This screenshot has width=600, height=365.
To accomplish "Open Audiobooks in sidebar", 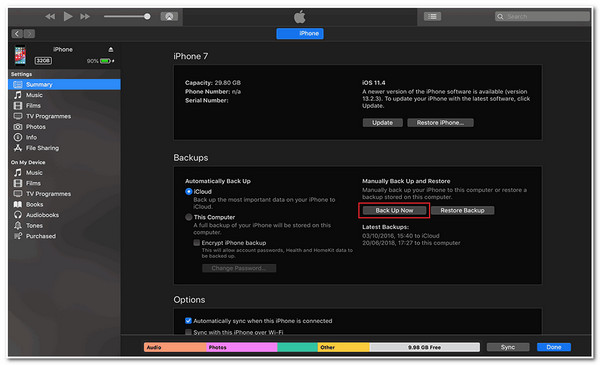I will (64, 215).
